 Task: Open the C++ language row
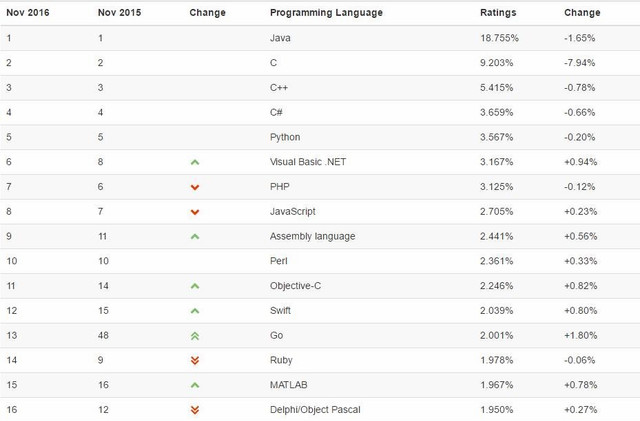pyautogui.click(x=279, y=87)
